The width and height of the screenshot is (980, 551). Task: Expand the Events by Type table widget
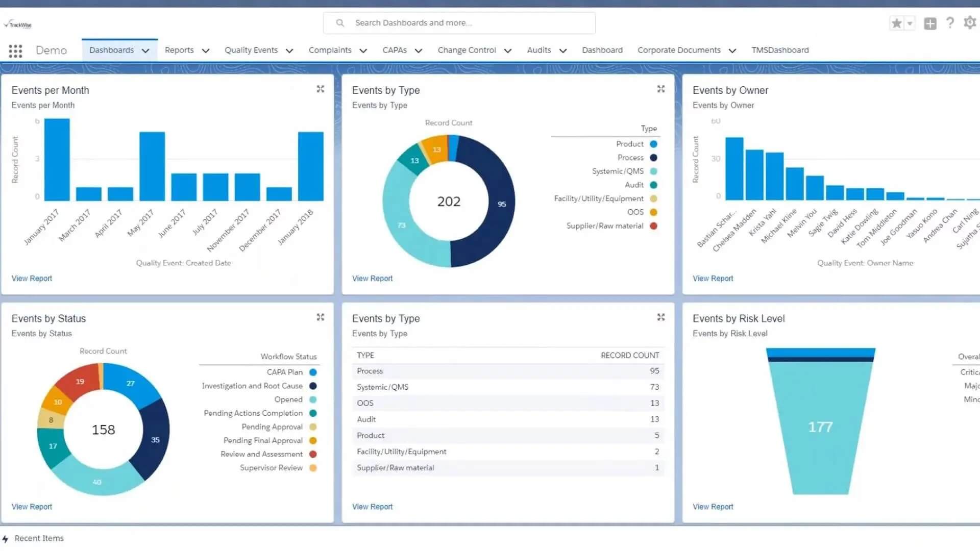click(661, 317)
